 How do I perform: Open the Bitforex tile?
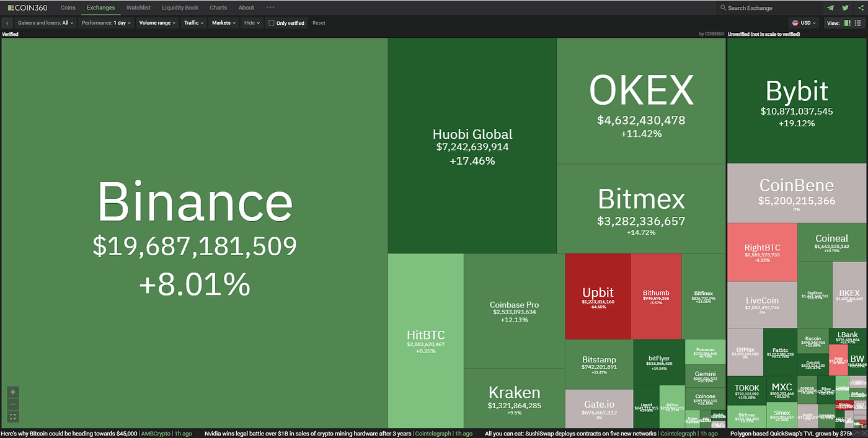[x=746, y=418]
